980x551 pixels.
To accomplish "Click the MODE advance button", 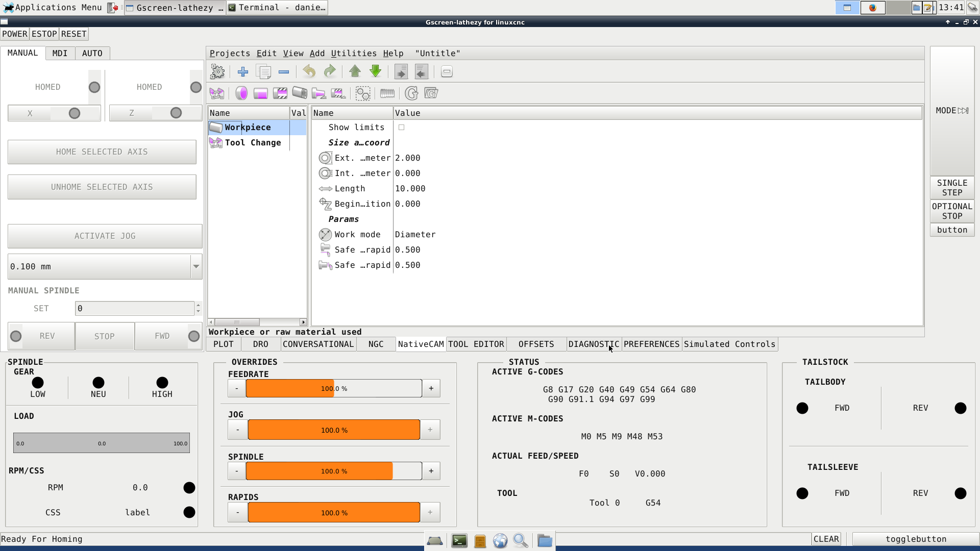I will pyautogui.click(x=952, y=111).
